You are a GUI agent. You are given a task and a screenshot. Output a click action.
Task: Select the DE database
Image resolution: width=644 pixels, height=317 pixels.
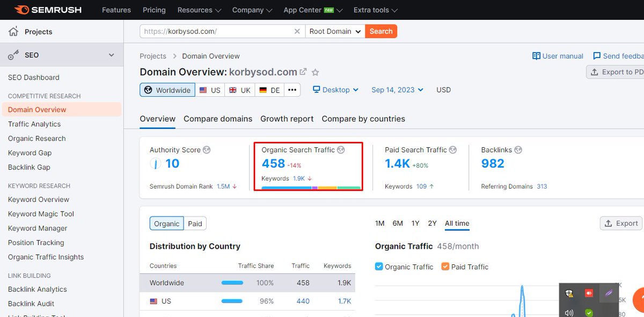click(x=269, y=90)
